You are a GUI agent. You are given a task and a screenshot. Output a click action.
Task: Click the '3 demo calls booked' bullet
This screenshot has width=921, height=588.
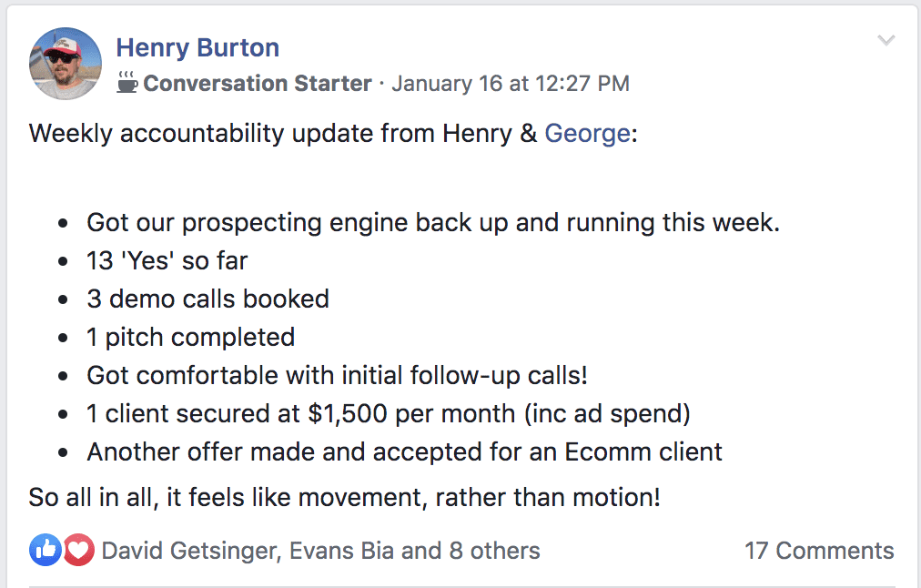[x=207, y=299]
